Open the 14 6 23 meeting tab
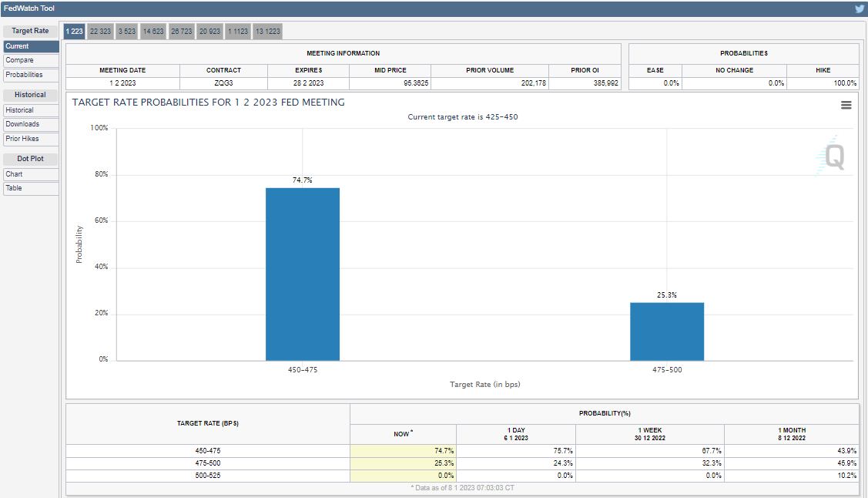This screenshot has height=498, width=868. pos(153,32)
